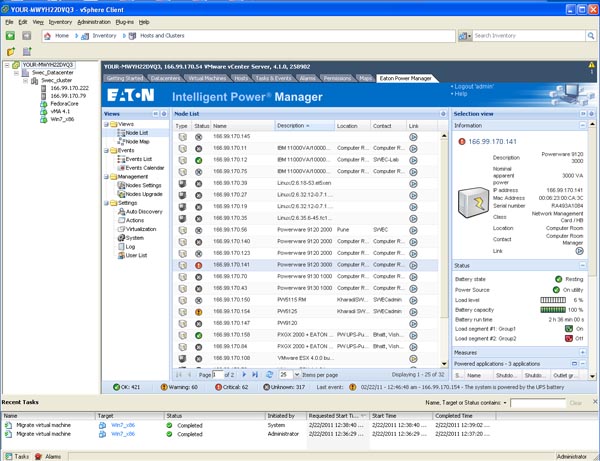Click the Load segment #2 Off icon

point(569,338)
